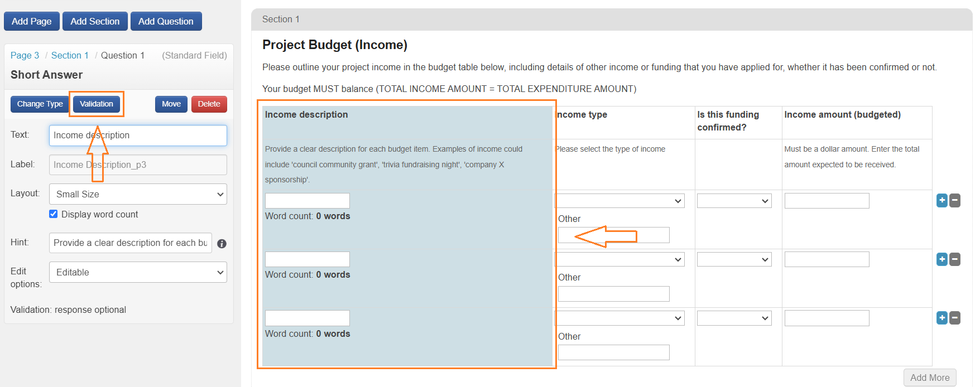Screen dimensions: 980x387
Task: Open the Page 3 breadcrumb link
Action: tap(25, 55)
